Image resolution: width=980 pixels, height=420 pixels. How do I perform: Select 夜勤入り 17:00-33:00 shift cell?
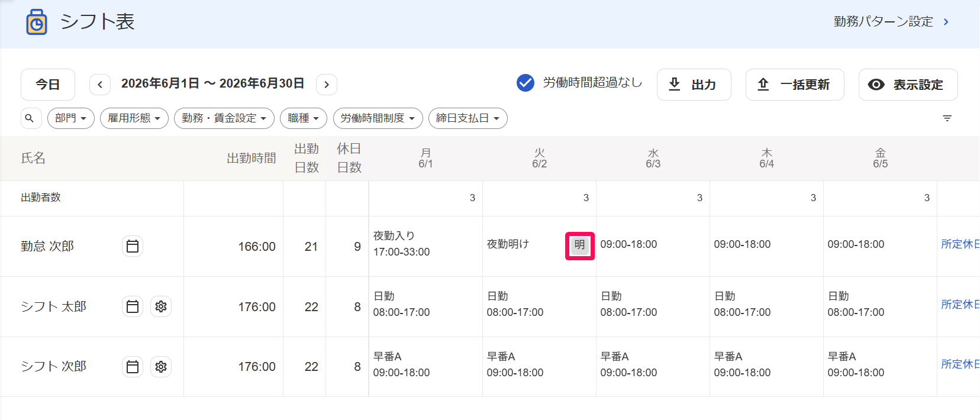click(x=425, y=246)
